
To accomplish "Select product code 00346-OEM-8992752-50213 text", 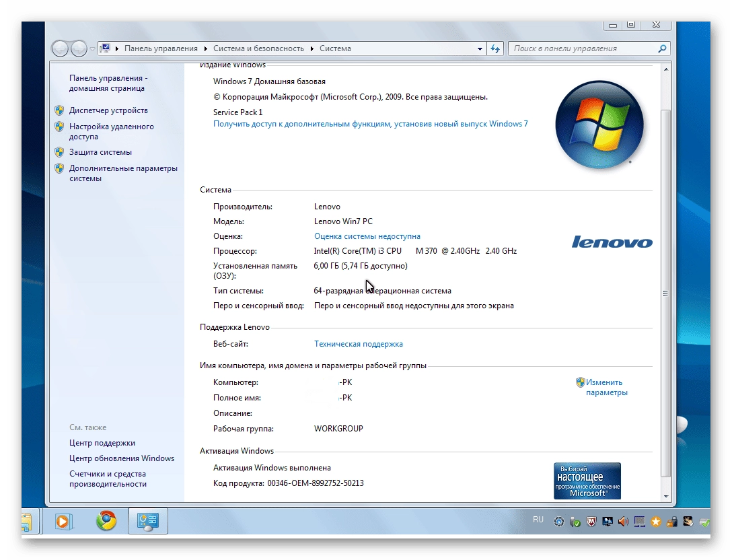I will pyautogui.click(x=316, y=483).
